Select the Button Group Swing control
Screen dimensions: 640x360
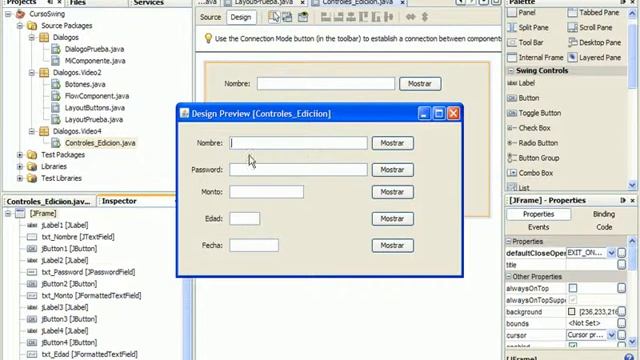[533, 158]
